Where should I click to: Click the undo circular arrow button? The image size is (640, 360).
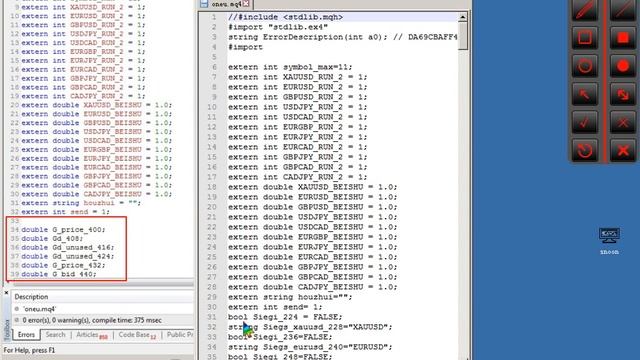coord(584,151)
